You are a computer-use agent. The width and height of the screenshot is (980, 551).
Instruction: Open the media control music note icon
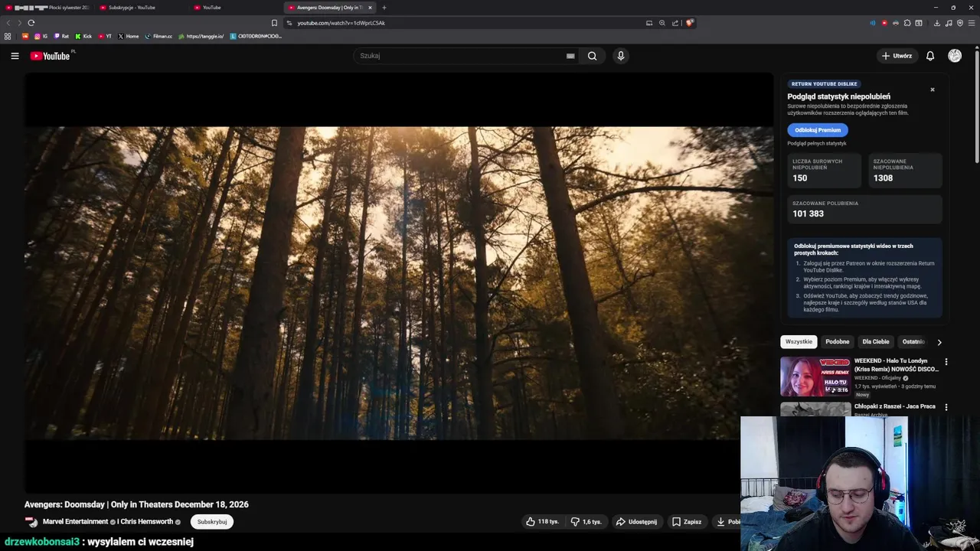pyautogui.click(x=949, y=23)
